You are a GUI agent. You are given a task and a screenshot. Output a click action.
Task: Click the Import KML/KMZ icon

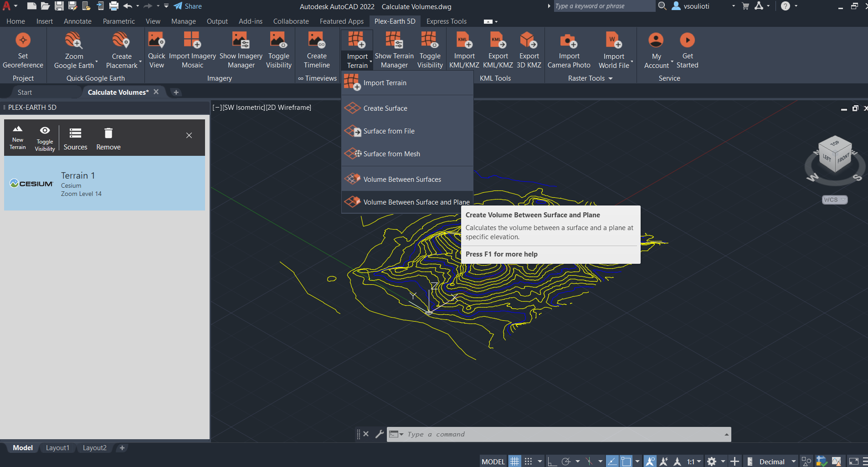click(464, 40)
